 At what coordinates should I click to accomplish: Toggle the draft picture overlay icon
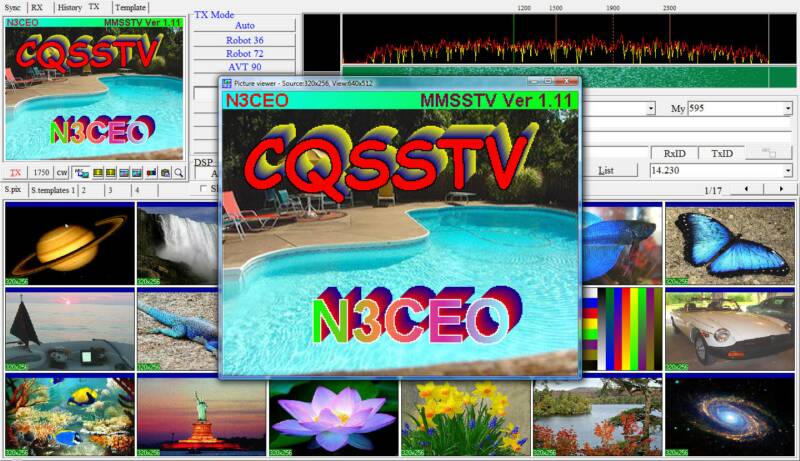pyautogui.click(x=82, y=173)
